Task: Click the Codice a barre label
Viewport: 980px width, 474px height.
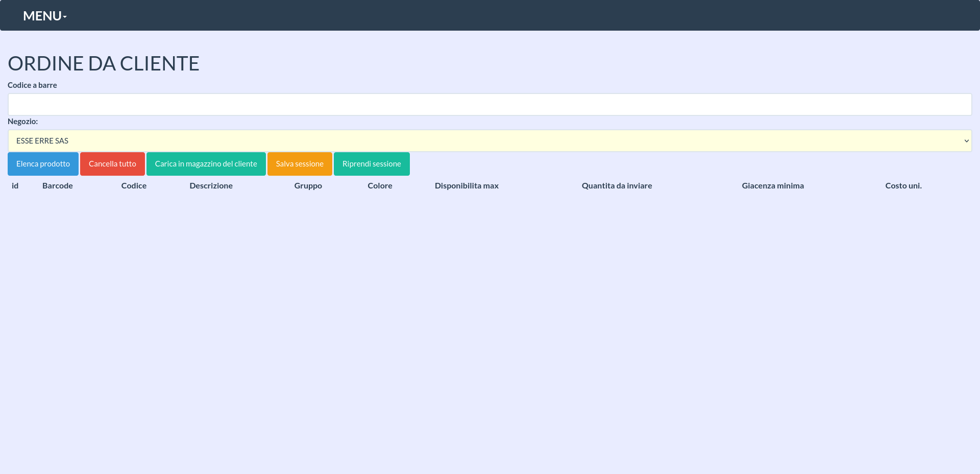Action: coord(32,85)
